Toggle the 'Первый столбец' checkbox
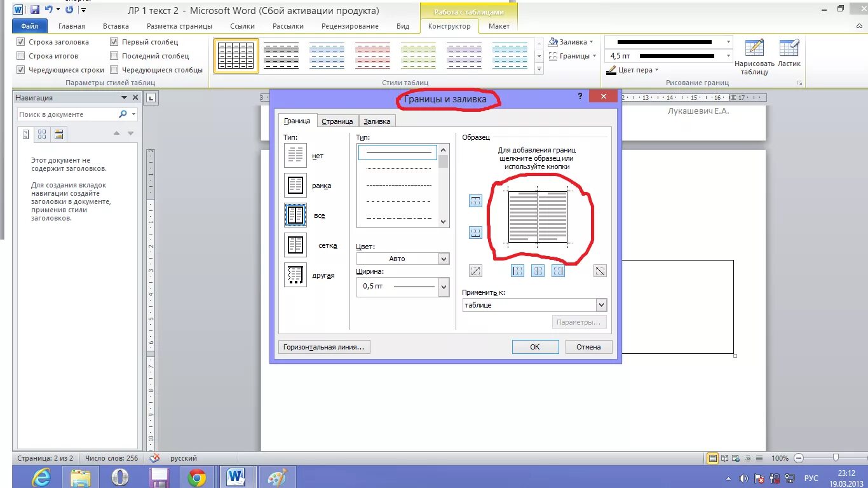 tap(114, 42)
